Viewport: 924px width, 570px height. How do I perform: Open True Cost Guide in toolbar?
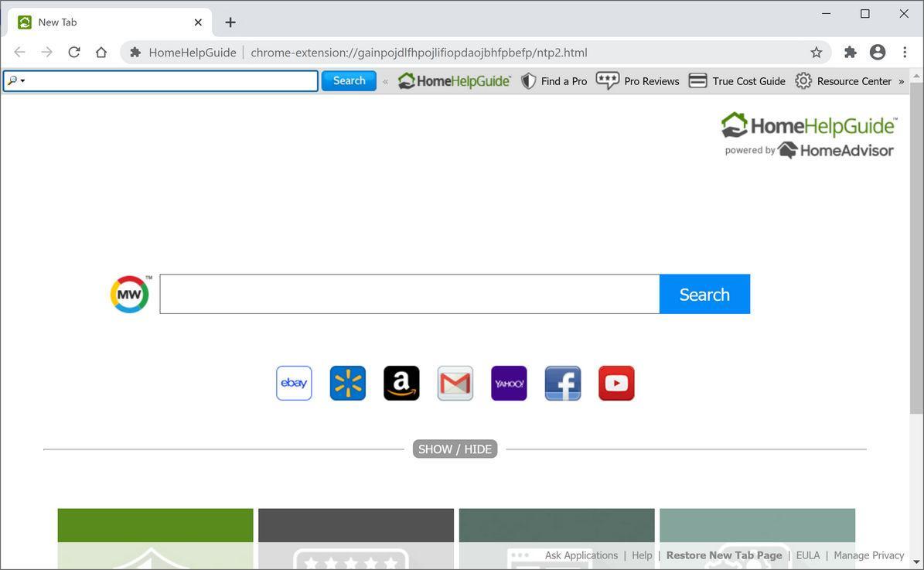click(737, 80)
